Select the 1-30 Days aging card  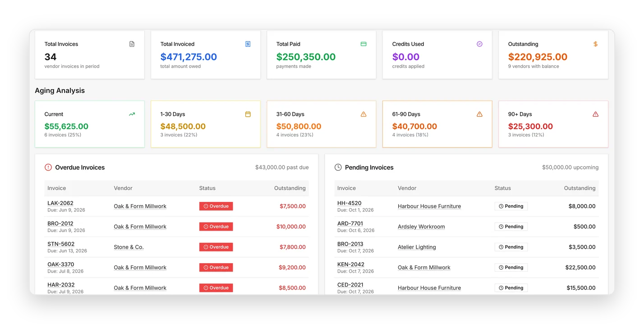pos(206,124)
